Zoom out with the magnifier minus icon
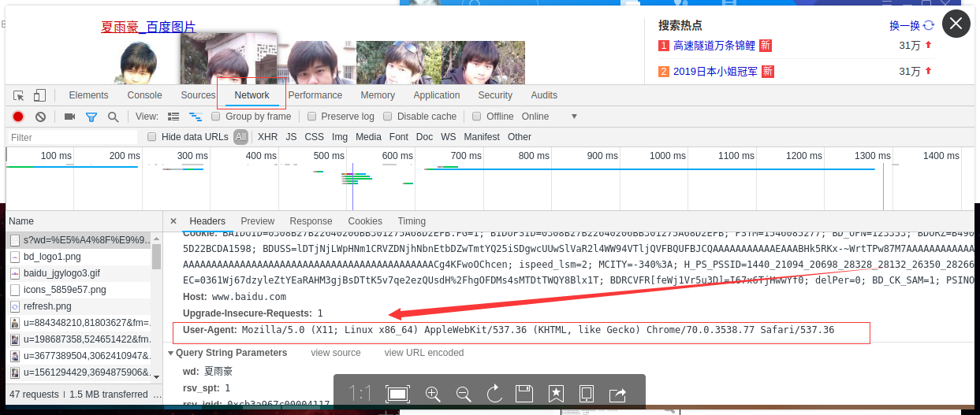This screenshot has height=415, width=980. point(464,393)
